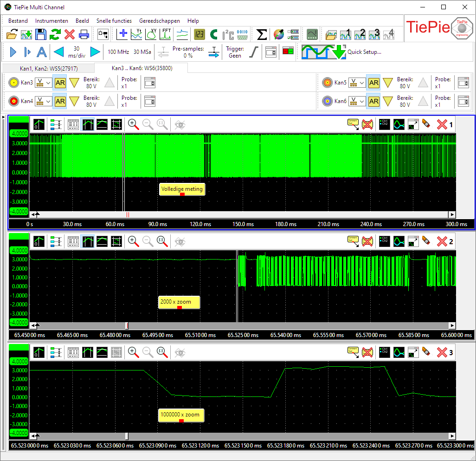Create an XY graph

pyautogui.click(x=152, y=34)
